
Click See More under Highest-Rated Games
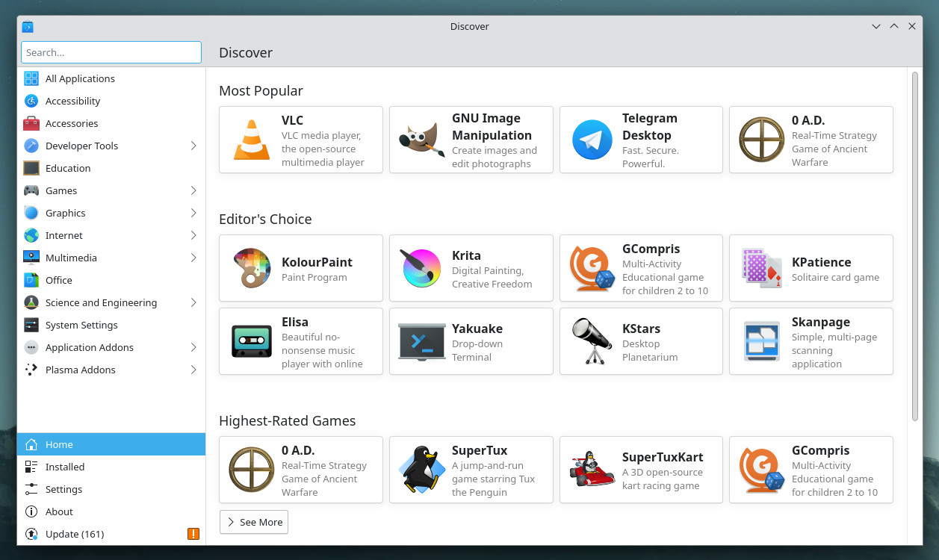pos(254,522)
